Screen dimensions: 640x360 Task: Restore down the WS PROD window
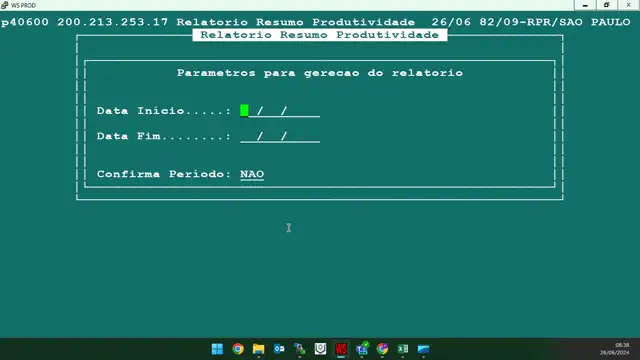[x=607, y=5]
